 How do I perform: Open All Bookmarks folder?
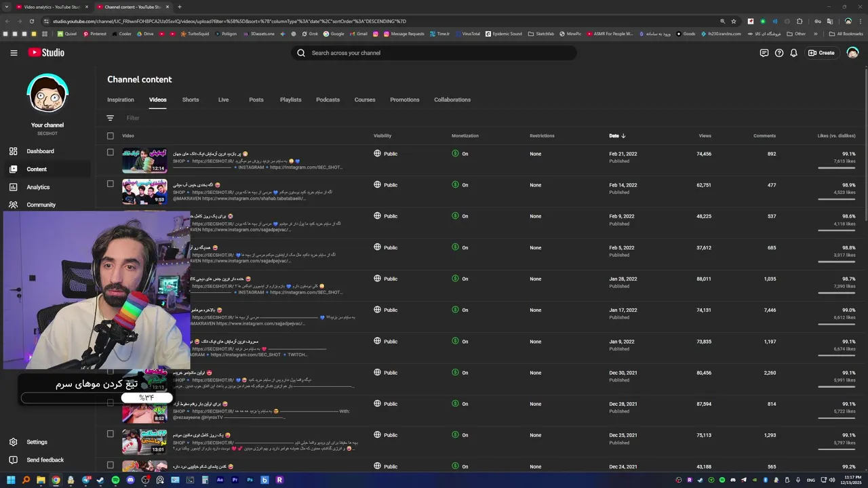846,33
